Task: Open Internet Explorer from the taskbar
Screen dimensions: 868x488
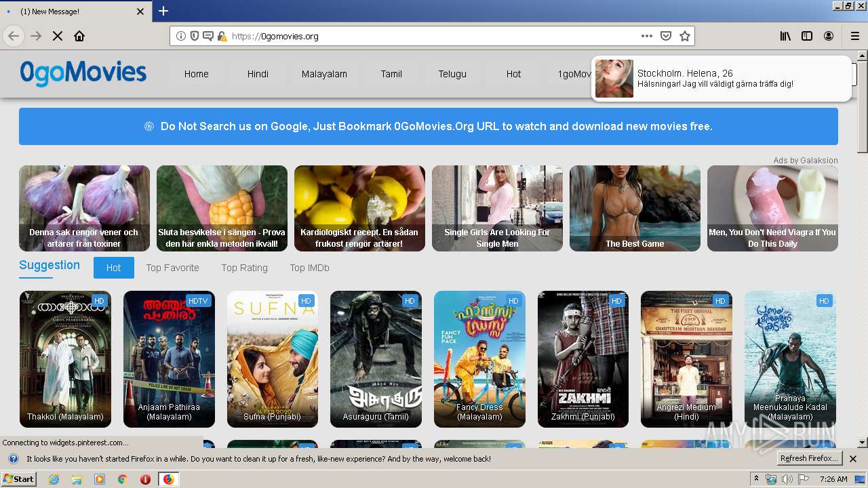Action: 54,479
